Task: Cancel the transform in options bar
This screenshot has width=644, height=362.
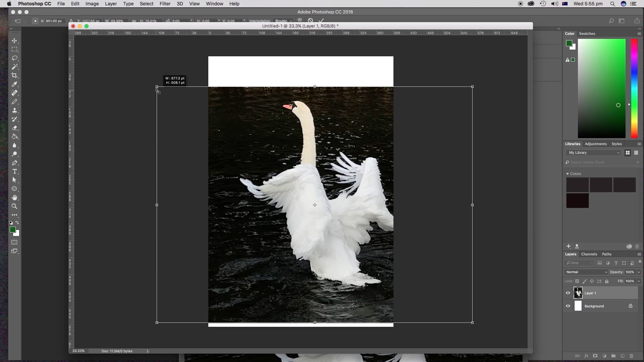Action: pyautogui.click(x=311, y=20)
